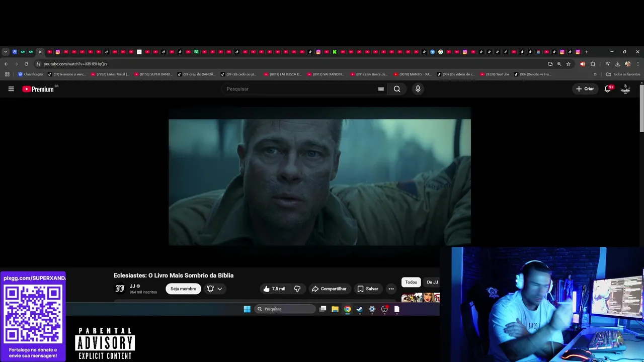Click the 964 mil inscritos text
Screen dimensions: 644x362
[x=143, y=292]
